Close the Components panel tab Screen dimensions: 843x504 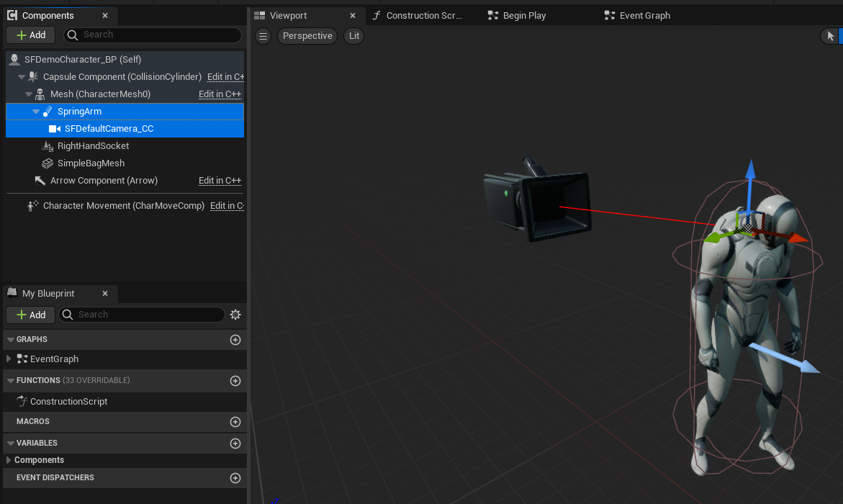click(105, 16)
